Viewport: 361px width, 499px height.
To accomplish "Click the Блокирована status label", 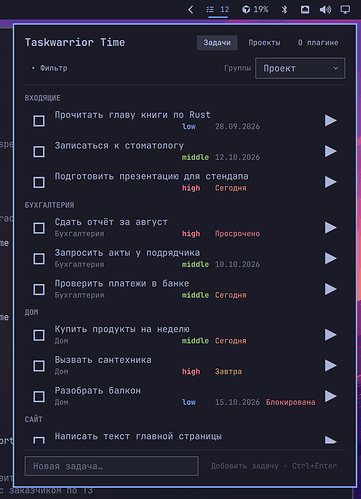I will [290, 402].
